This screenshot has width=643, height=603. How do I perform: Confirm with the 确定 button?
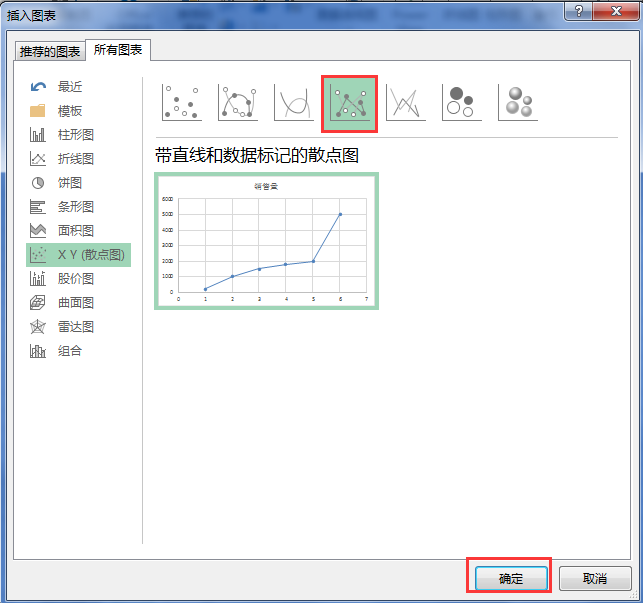[511, 578]
